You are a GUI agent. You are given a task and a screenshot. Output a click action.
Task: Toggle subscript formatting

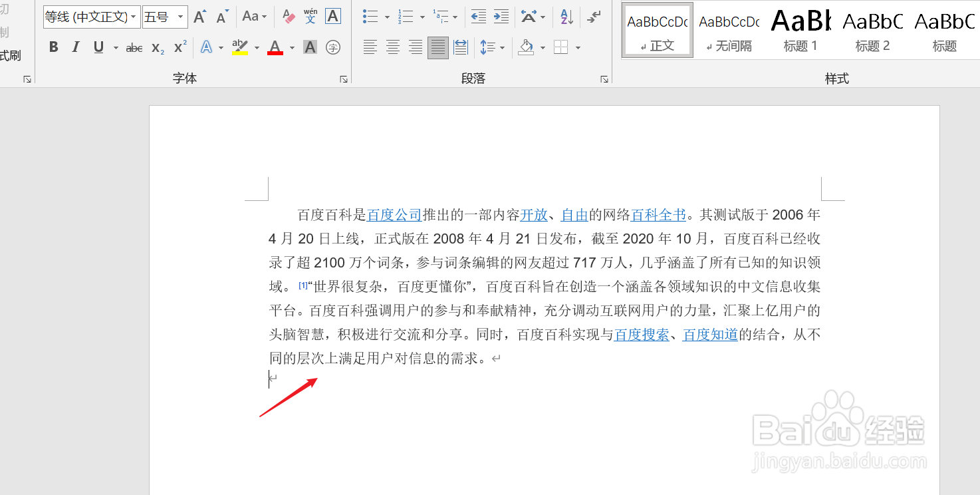[x=158, y=47]
